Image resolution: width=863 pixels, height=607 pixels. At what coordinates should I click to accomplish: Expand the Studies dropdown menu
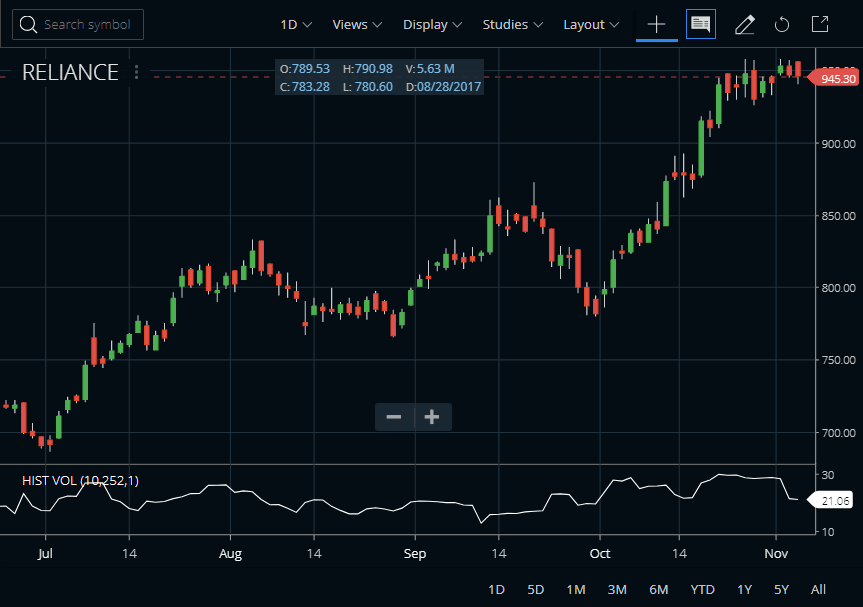point(512,25)
